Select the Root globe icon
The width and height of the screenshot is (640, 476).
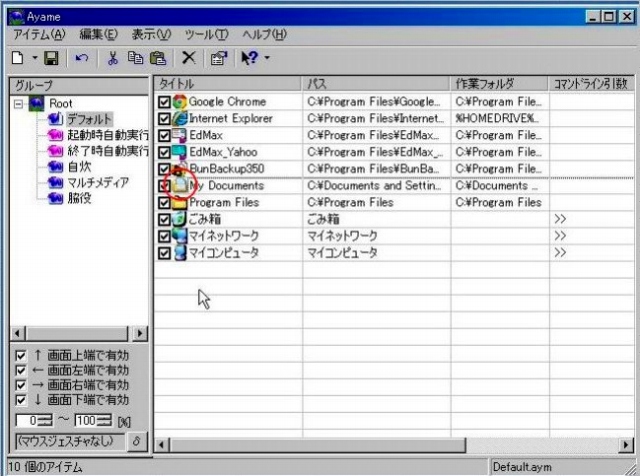36,103
